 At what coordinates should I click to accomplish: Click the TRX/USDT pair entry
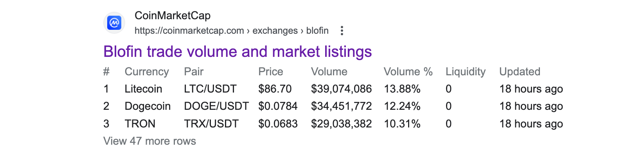click(x=211, y=124)
